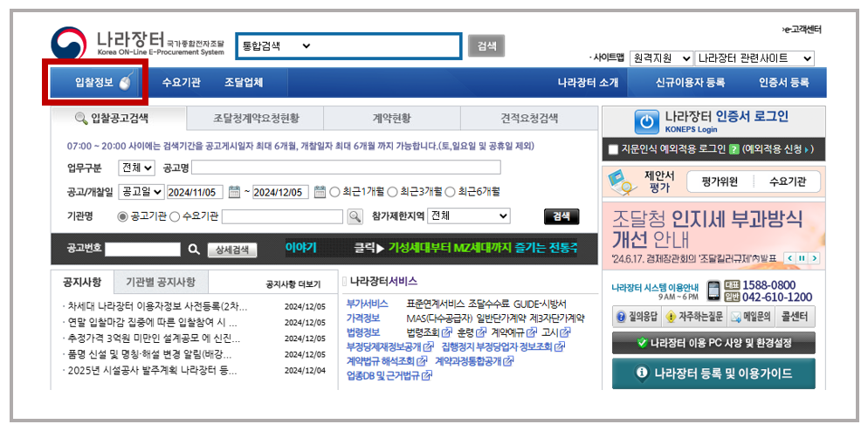Screen dimensions: 868x431
Task: Click gray 검색 button beside 통합검색
Action: 486,46
